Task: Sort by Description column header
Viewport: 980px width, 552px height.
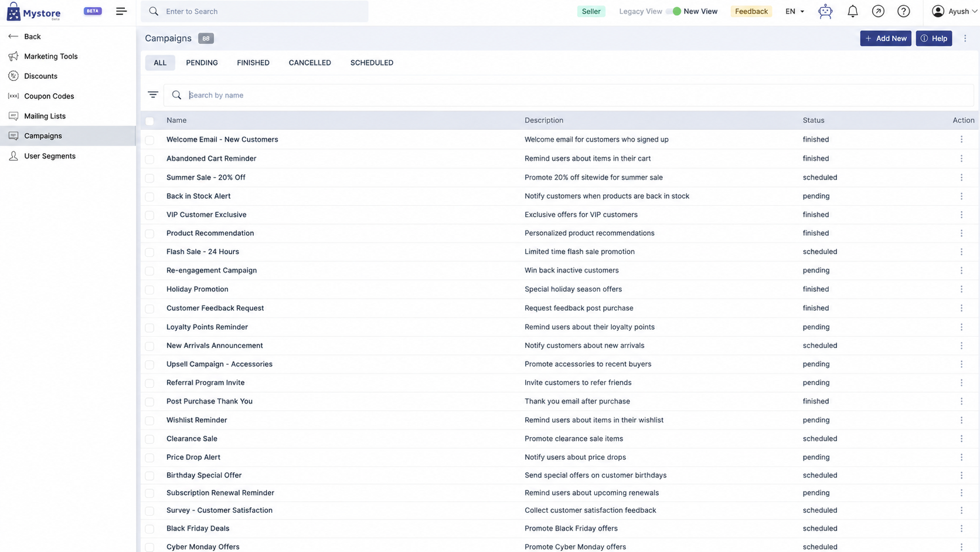Action: [544, 120]
